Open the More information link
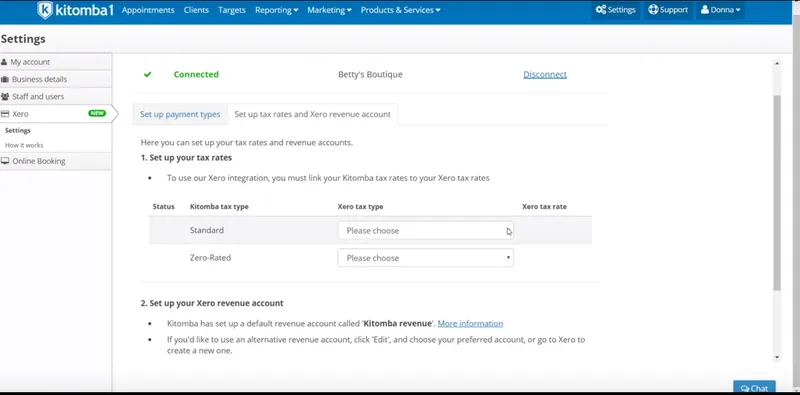Image resolution: width=800 pixels, height=395 pixels. [x=470, y=324]
